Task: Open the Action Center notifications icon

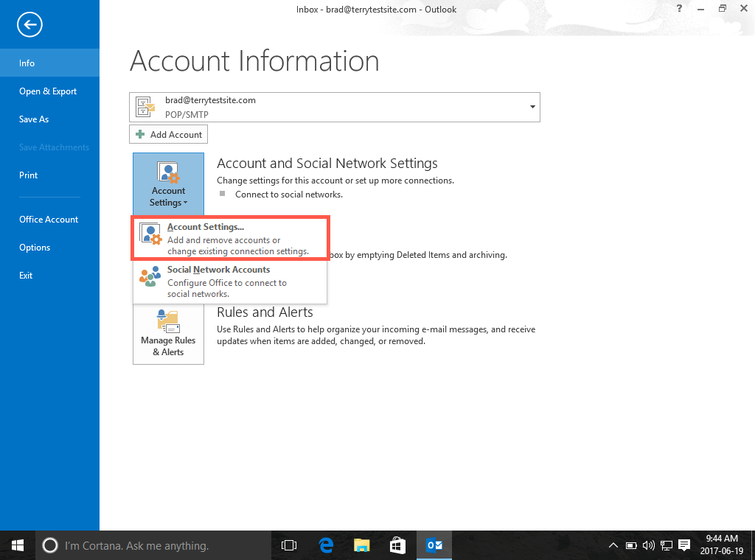Action: click(684, 545)
